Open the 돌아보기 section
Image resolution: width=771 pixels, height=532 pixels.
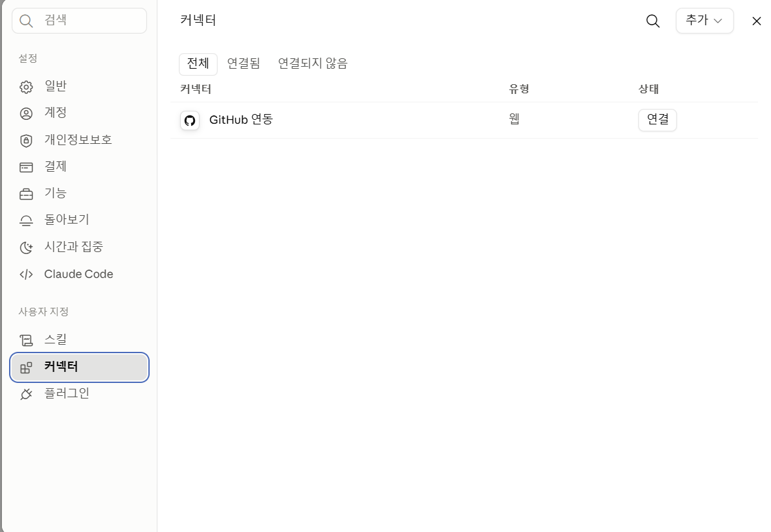(79, 220)
